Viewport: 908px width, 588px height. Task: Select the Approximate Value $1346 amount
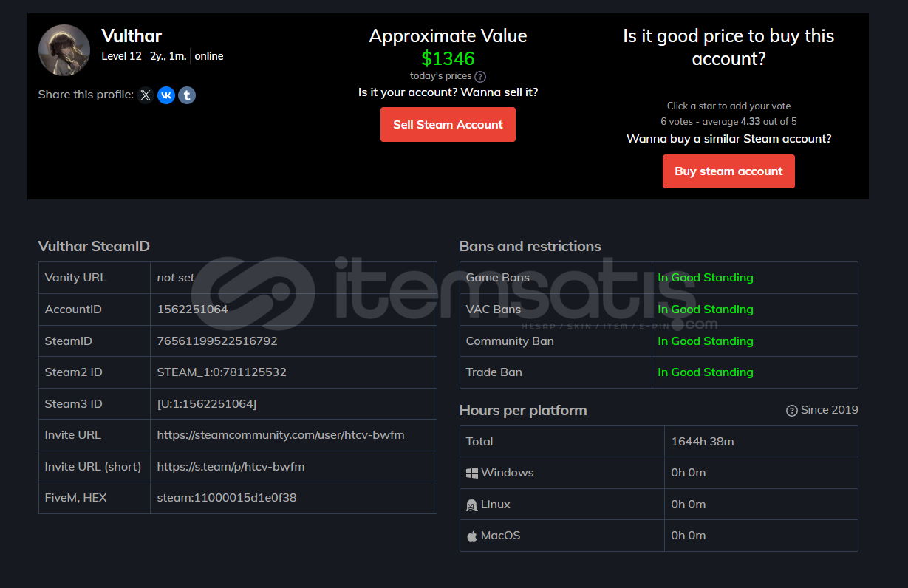click(x=448, y=58)
